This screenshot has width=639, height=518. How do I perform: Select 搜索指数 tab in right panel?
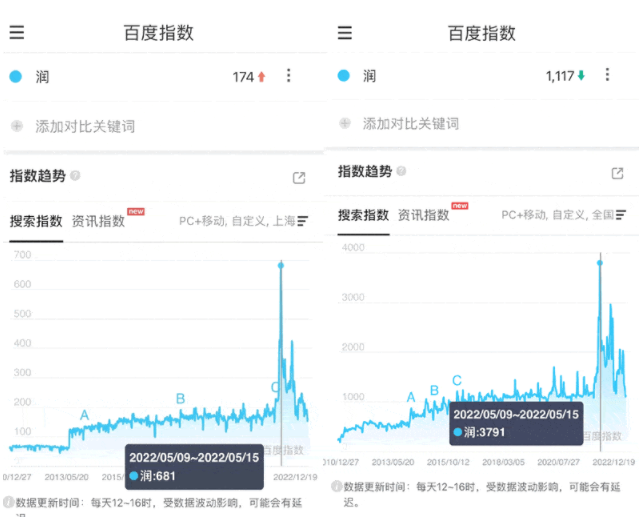coord(363,215)
